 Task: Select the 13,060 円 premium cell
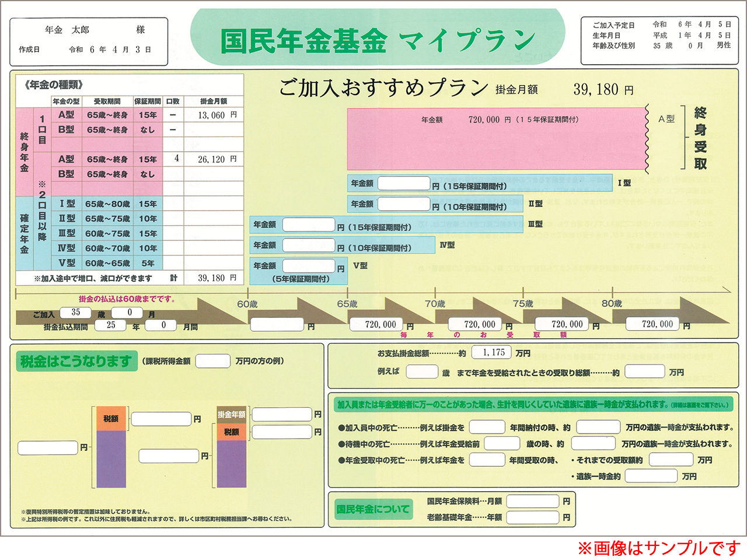point(214,115)
